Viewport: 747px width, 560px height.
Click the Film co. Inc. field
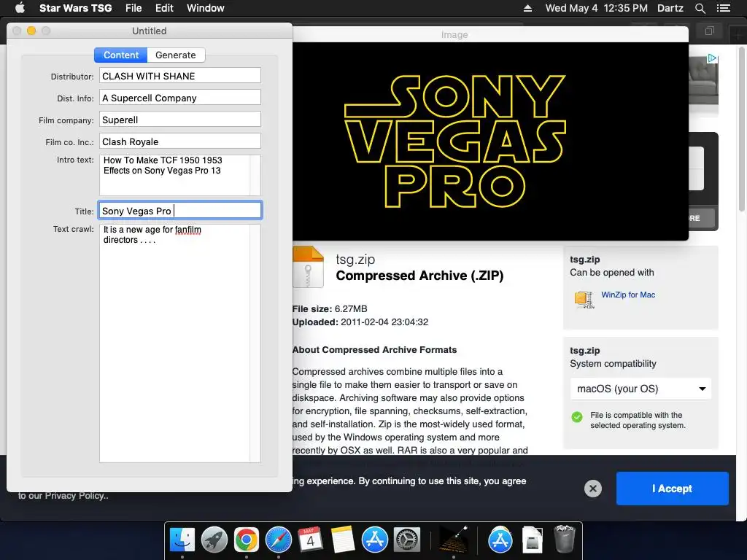pos(180,141)
